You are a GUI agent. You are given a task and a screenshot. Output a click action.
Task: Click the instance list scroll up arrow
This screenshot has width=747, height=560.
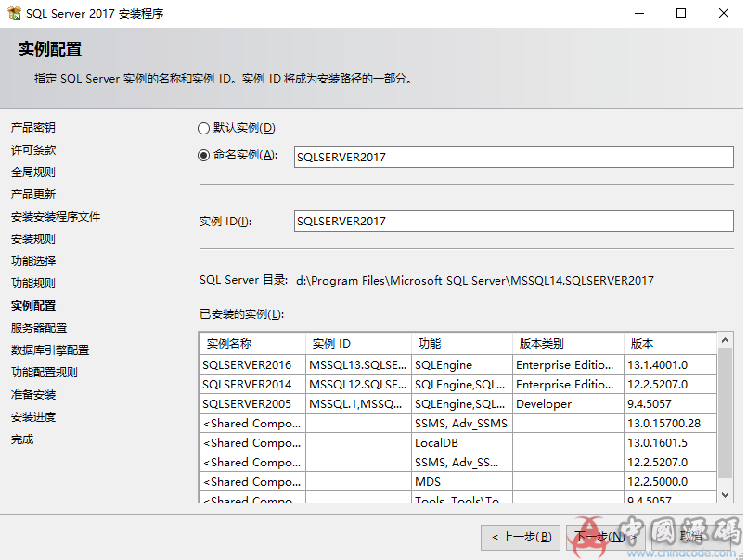click(725, 340)
